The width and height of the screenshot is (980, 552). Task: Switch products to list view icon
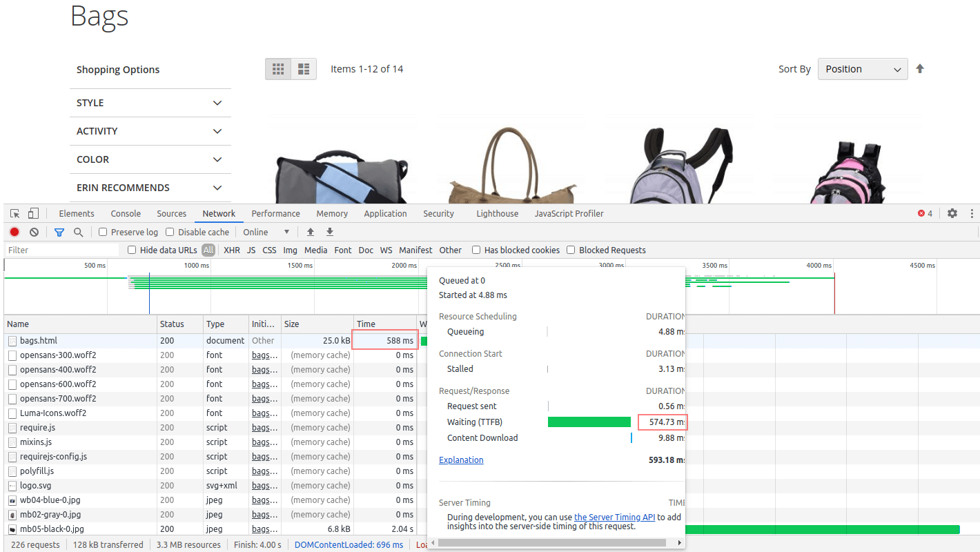coord(304,68)
